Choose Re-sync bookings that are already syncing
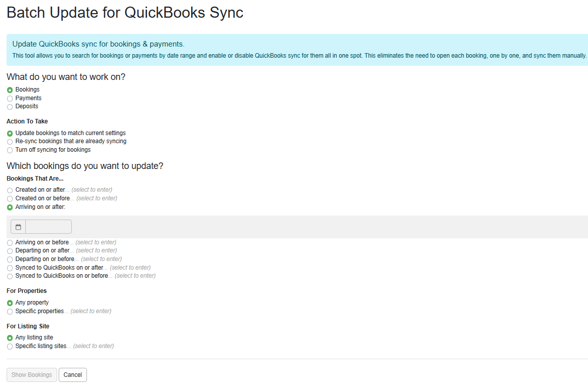The image size is (588, 385). [x=9, y=142]
